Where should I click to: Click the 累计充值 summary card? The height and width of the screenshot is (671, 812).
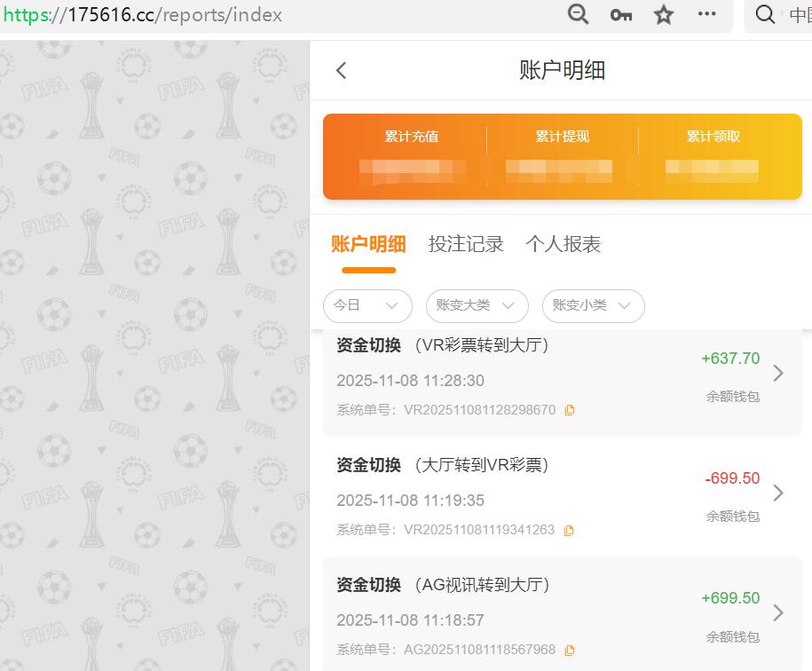tap(411, 154)
